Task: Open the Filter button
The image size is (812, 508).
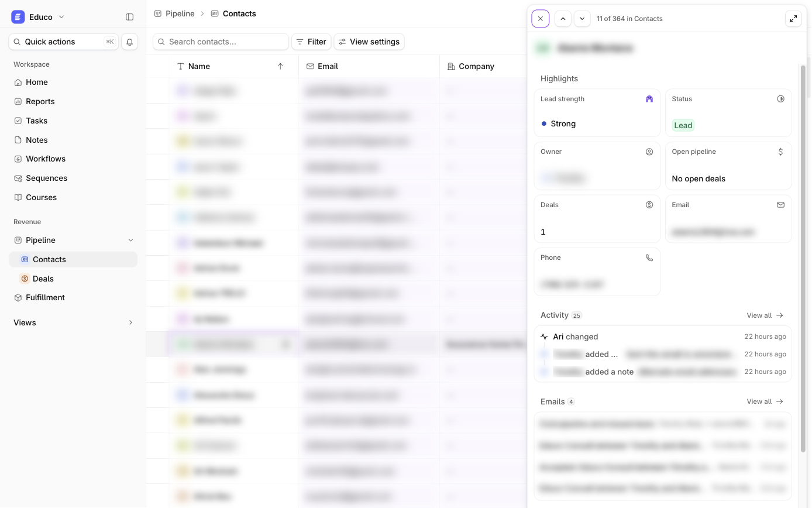Action: pos(311,42)
